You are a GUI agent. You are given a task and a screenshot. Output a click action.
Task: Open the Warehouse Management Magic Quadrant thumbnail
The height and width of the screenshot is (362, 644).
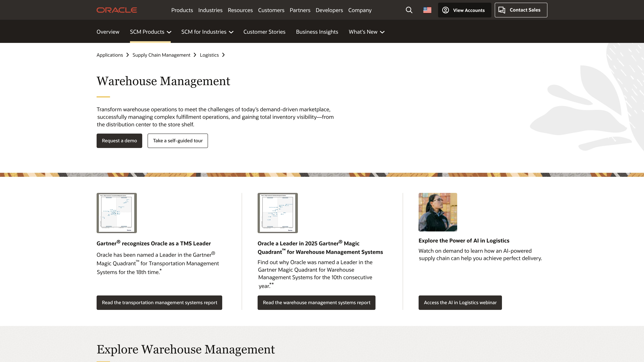tap(278, 213)
